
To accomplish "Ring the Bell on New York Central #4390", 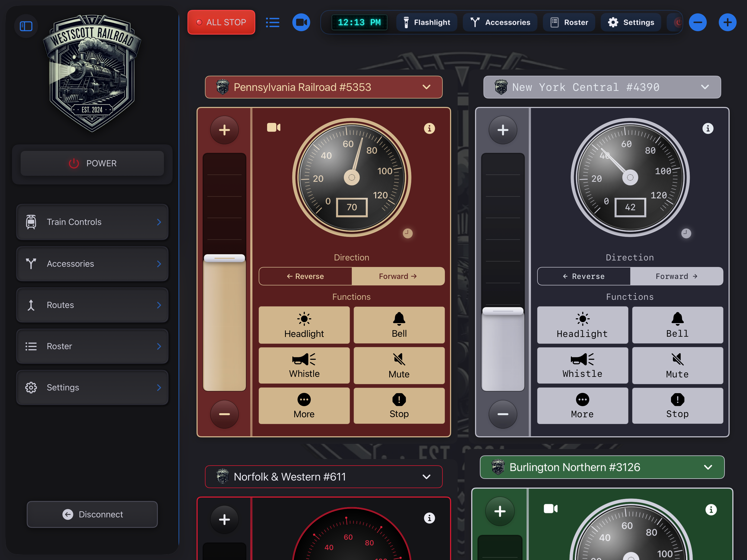I will click(x=678, y=325).
